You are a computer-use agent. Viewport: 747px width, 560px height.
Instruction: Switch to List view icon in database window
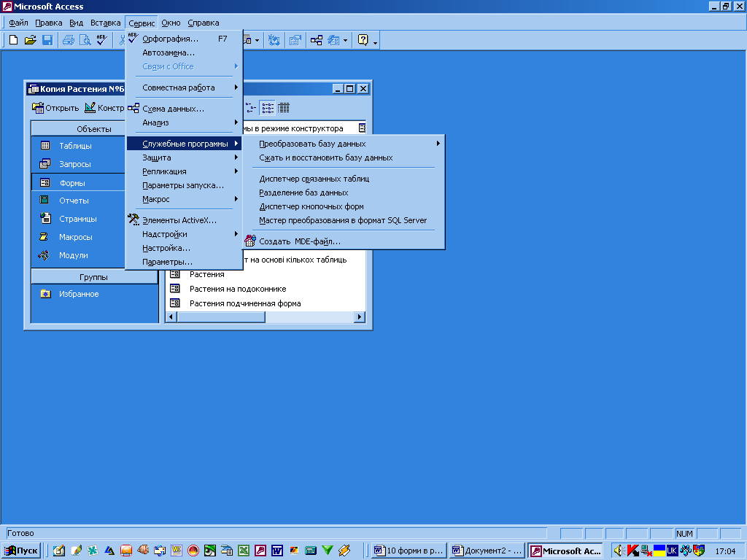[x=267, y=108]
